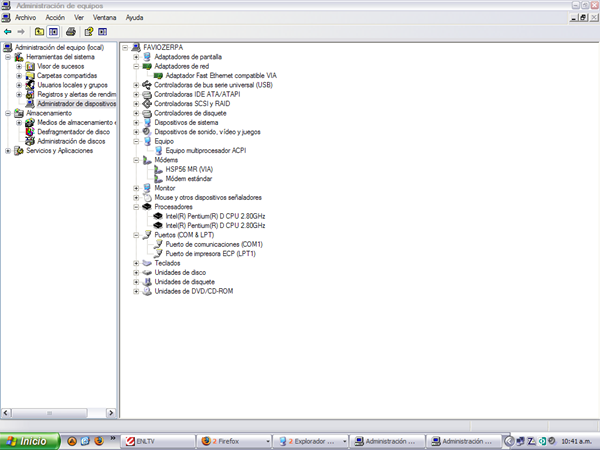
Task: Open the Ventana menu
Action: 103,18
